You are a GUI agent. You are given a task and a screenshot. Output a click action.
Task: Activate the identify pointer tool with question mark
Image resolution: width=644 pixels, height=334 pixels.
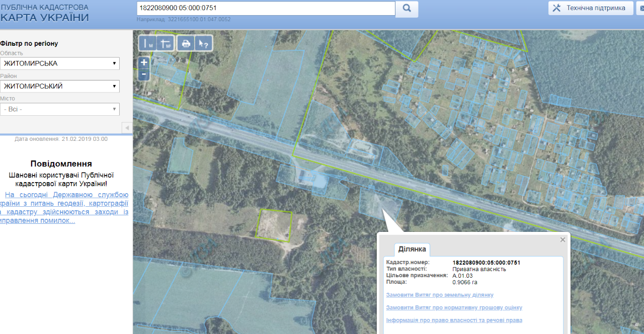click(x=203, y=43)
